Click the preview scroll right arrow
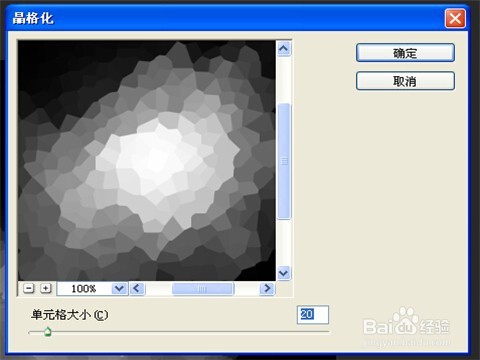Image resolution: width=480 pixels, height=360 pixels. 267,288
